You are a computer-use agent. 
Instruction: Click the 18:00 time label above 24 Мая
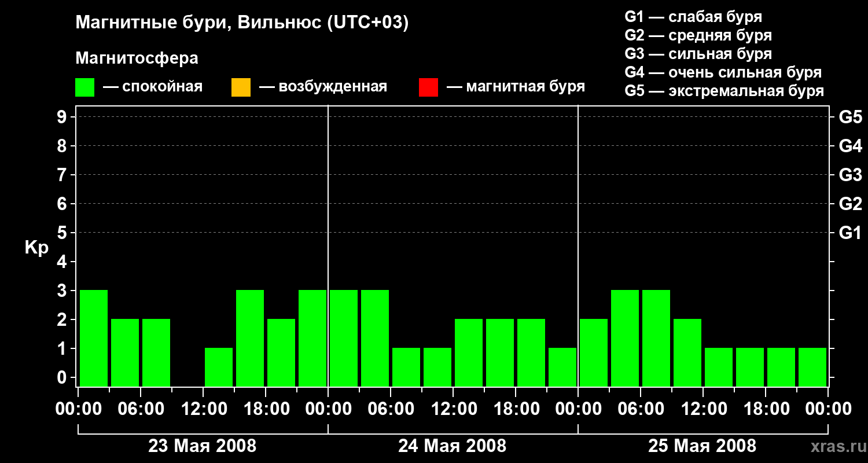coord(516,409)
